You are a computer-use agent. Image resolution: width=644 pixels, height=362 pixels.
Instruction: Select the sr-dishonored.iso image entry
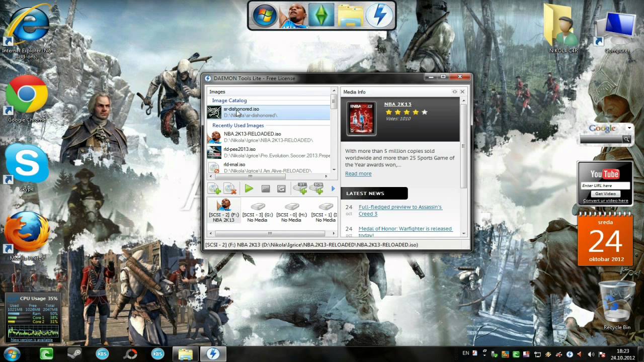(x=269, y=112)
